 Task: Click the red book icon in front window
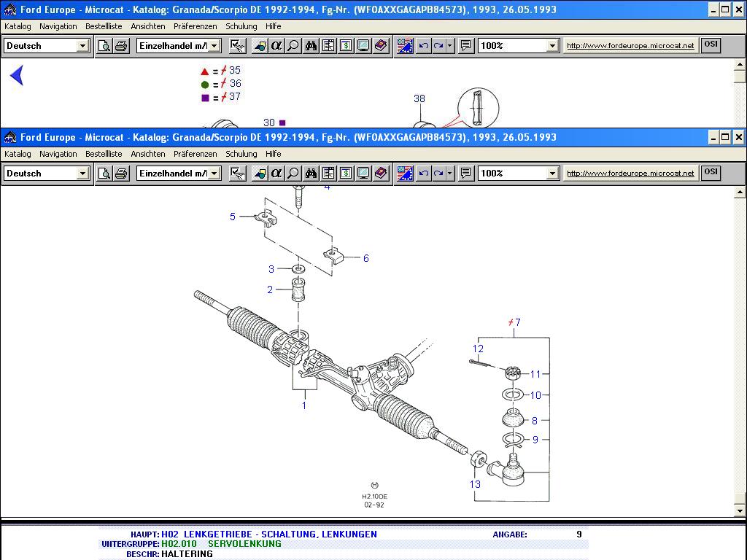381,174
